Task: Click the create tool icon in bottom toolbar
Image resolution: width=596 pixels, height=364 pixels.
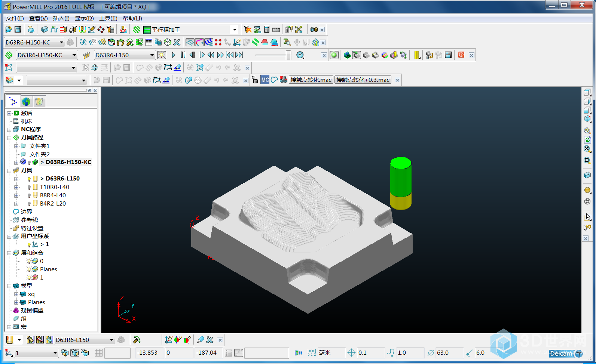Action: click(10, 340)
